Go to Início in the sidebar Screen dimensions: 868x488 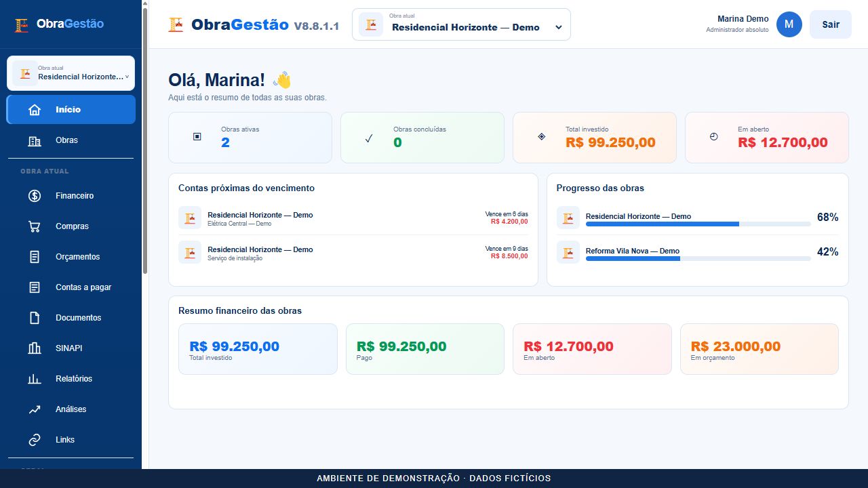click(x=71, y=110)
